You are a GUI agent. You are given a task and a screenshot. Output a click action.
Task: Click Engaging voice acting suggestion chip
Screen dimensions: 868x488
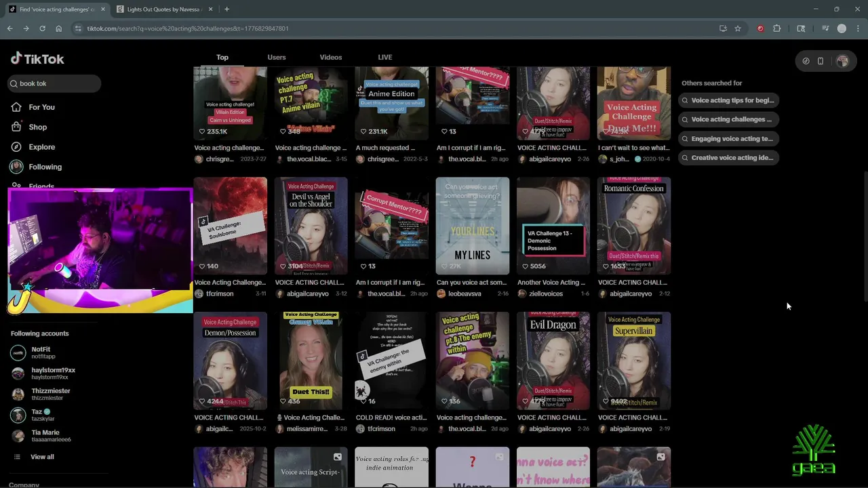728,139
